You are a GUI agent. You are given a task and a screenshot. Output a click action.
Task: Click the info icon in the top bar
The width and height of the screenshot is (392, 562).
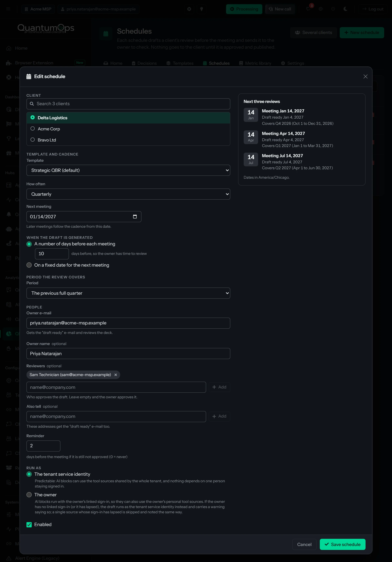pos(333,9)
